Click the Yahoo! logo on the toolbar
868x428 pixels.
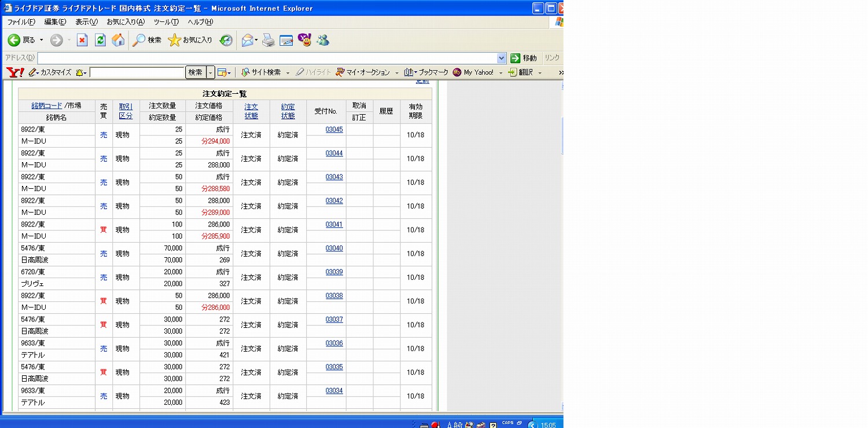point(15,72)
